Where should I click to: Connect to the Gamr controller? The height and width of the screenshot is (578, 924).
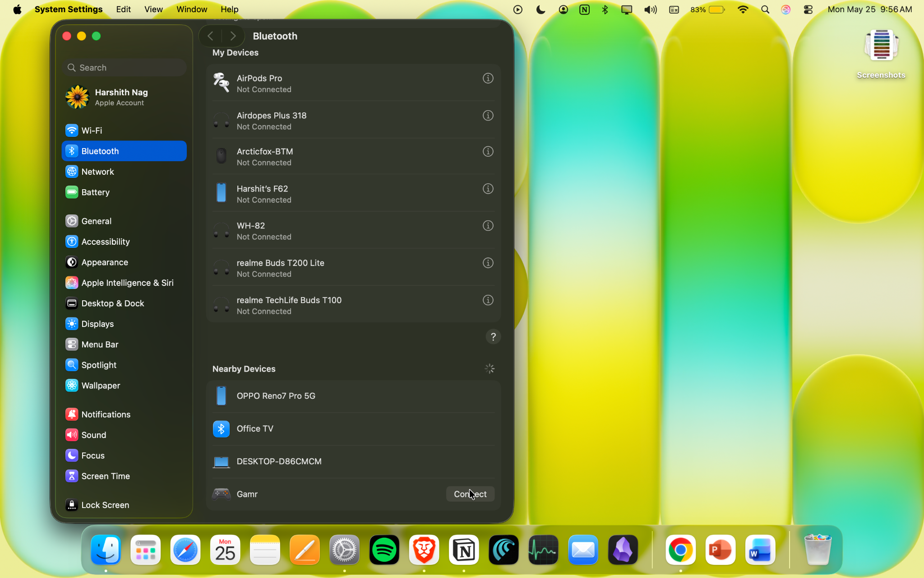[470, 494]
